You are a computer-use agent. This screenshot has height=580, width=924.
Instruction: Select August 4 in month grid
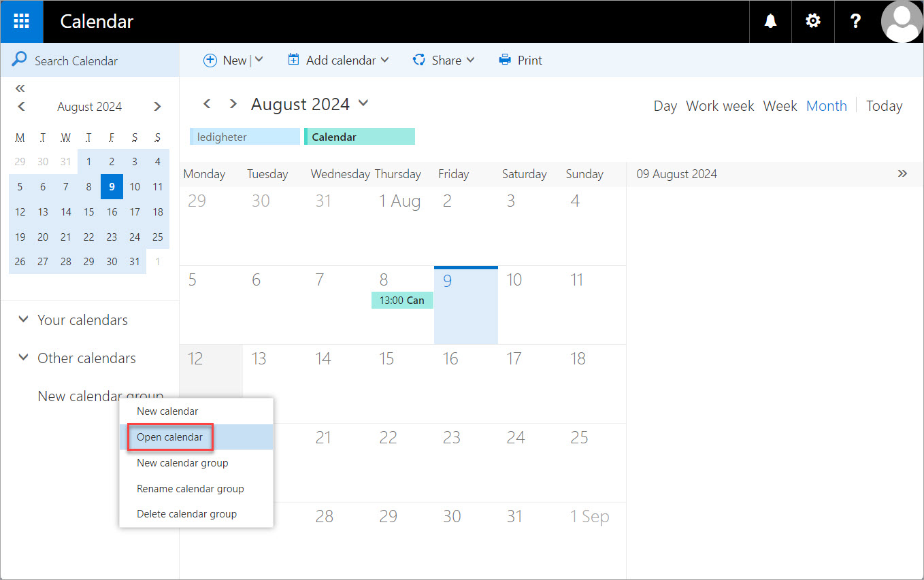(x=594, y=226)
